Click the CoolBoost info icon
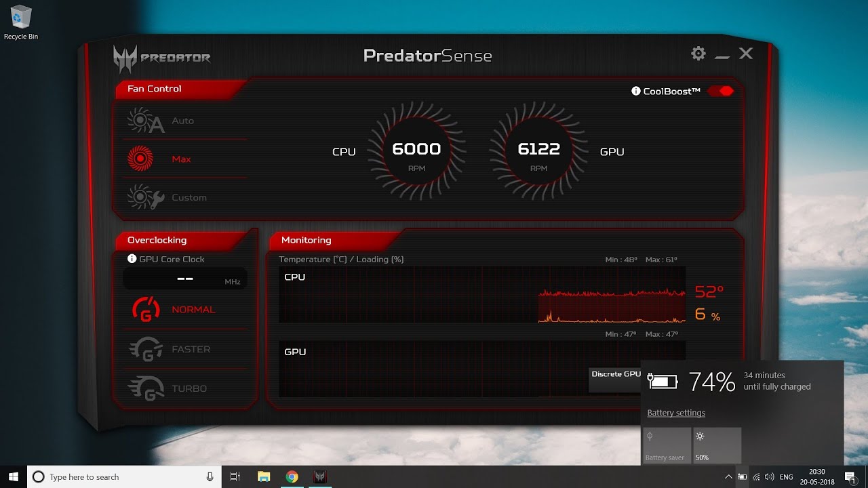This screenshot has height=488, width=868. tap(636, 91)
